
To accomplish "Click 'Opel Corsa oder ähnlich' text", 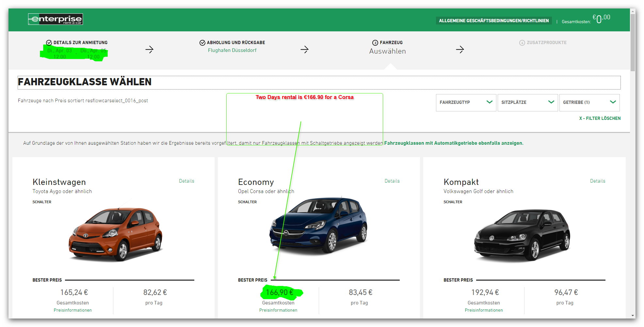I will coord(266,191).
